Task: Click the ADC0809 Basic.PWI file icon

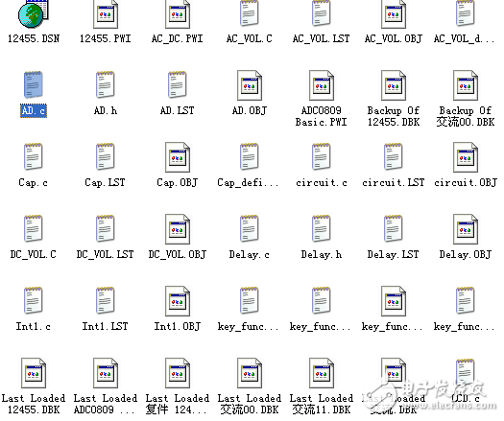Action: [x=322, y=85]
